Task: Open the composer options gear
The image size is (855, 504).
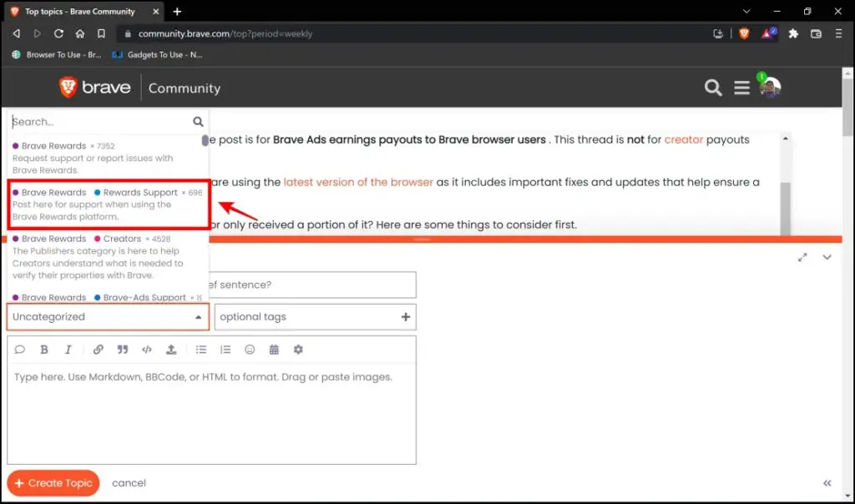Action: (x=298, y=350)
